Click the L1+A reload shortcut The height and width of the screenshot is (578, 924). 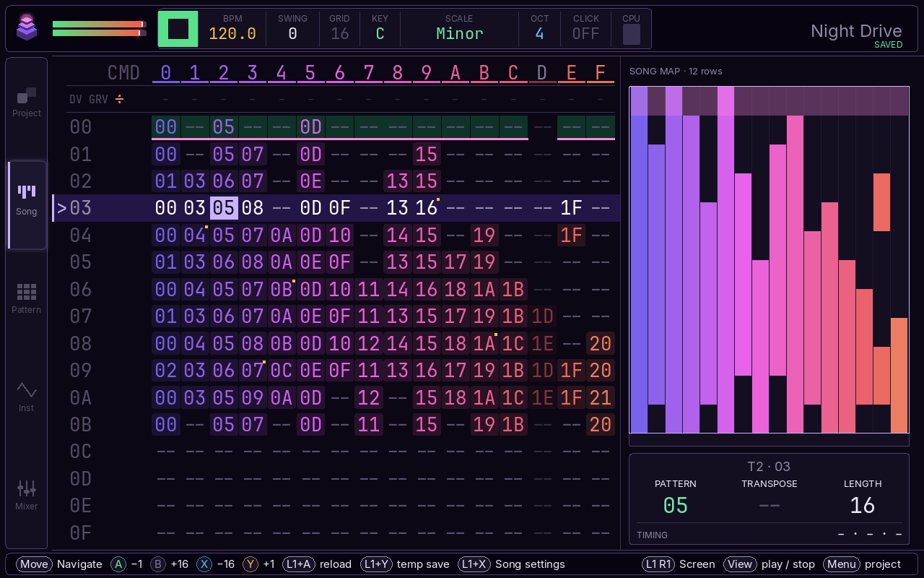point(316,564)
